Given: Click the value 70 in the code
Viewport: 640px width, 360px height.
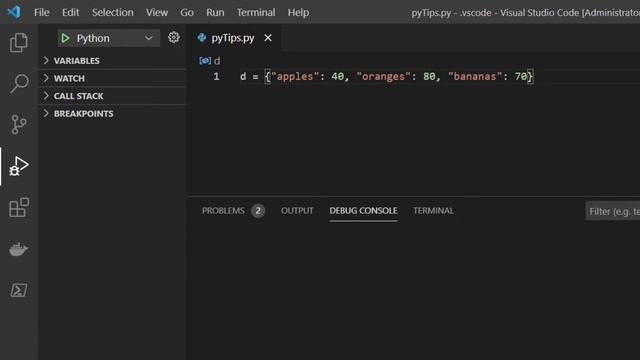Looking at the screenshot, I should tap(521, 76).
